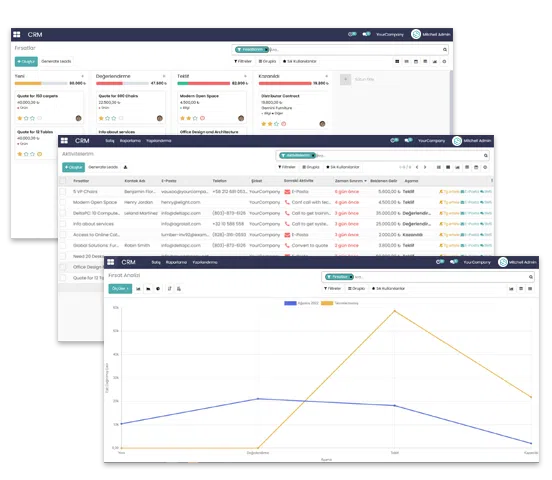Tick the checkbox for the DeltaPC 10 Computers row

[x=63, y=213]
